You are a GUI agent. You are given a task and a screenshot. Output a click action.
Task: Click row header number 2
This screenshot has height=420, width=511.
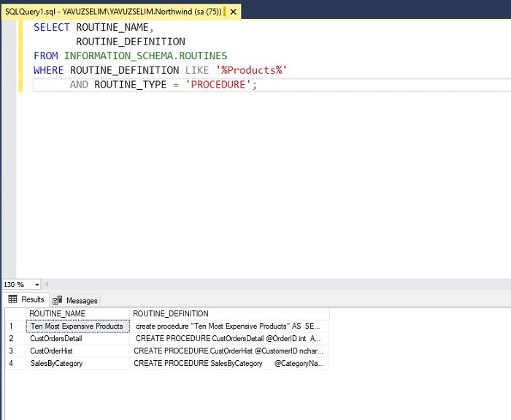coord(15,338)
